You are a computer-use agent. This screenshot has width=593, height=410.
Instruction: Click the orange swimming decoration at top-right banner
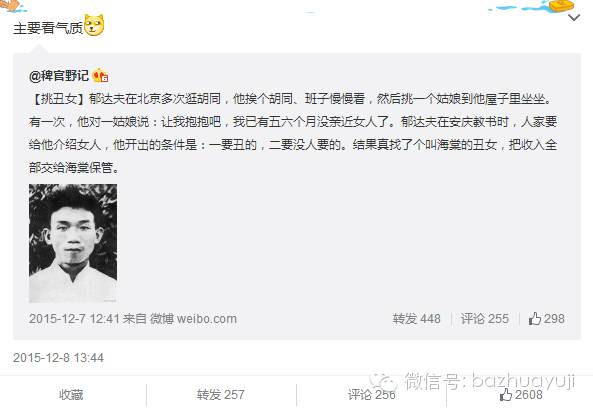560,6
